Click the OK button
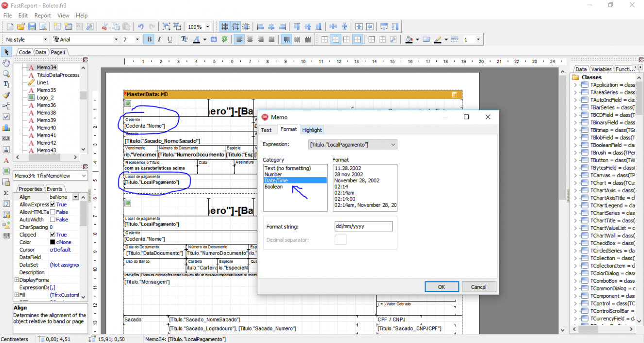 tap(441, 287)
